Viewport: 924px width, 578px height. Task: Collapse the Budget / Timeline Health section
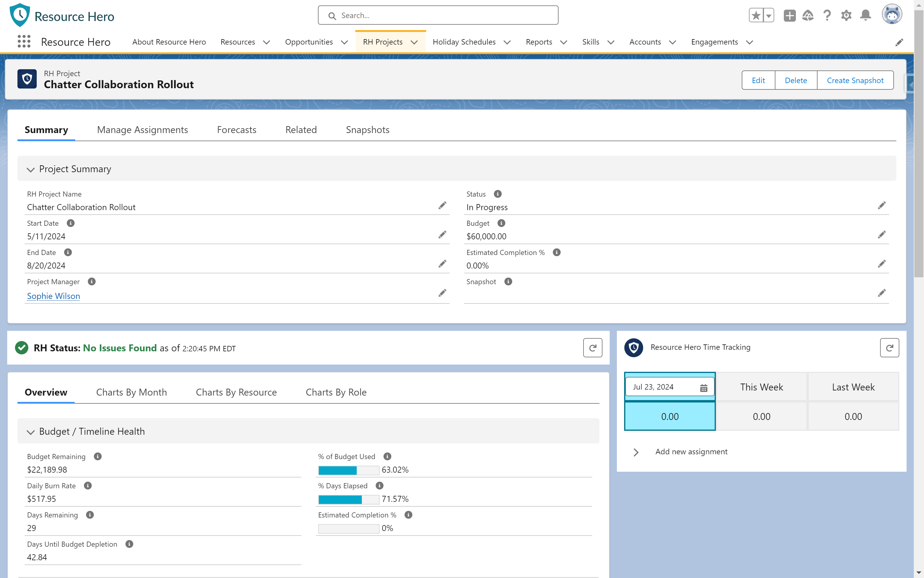tap(31, 432)
